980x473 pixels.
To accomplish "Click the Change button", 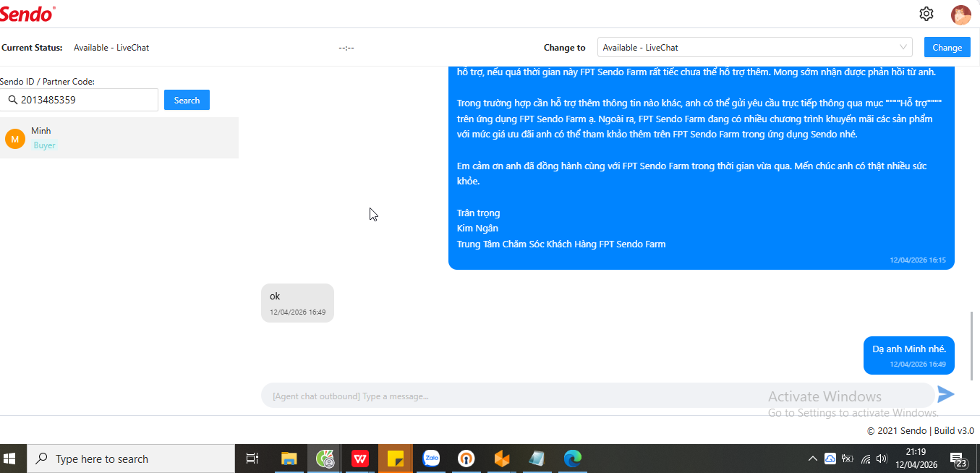I will point(947,47).
